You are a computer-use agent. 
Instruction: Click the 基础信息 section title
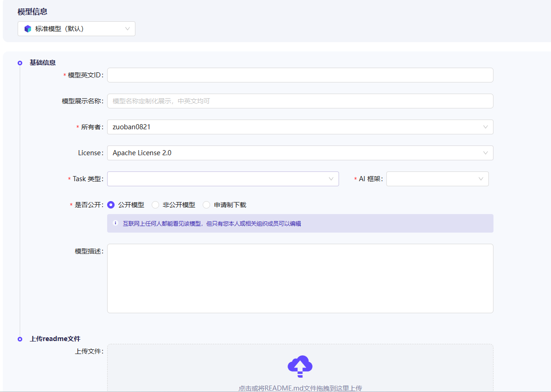(x=43, y=63)
